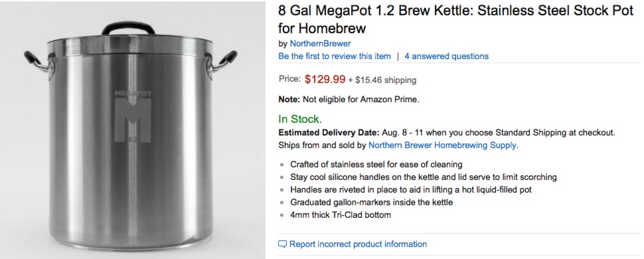Click the Estimated Delivery Date label
Viewport: 644px width, 259px height.
329,133
